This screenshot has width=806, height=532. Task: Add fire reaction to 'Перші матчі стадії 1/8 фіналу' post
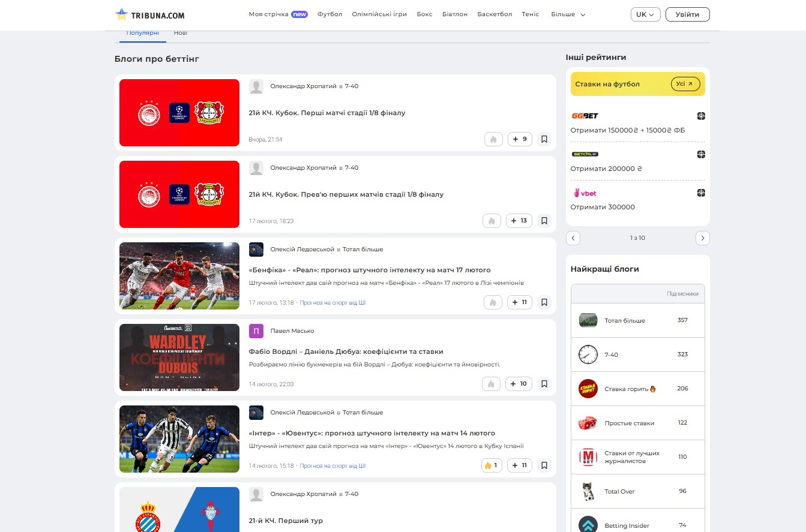click(493, 139)
